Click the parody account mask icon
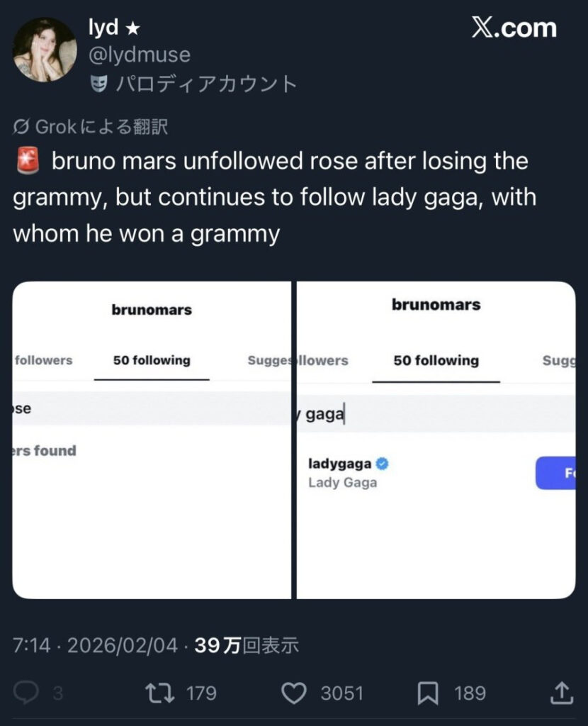588x726 pixels. tap(98, 84)
